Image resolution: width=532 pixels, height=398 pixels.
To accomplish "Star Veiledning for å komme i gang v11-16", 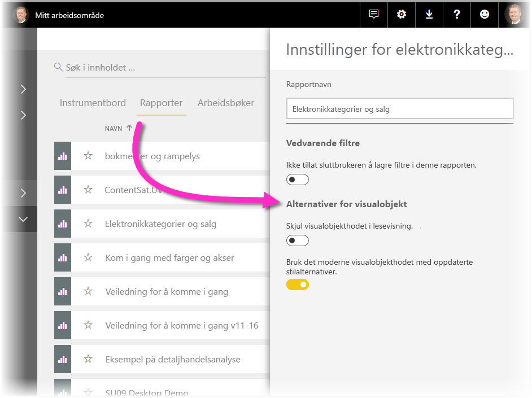I will [88, 325].
